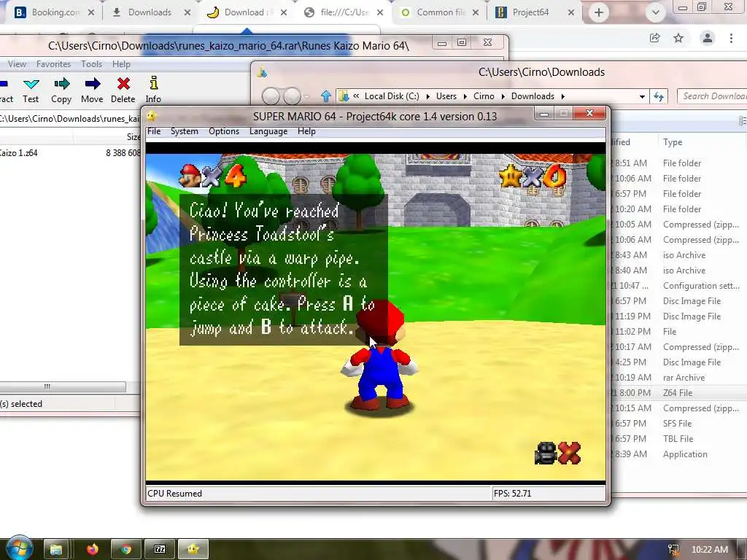Select the SFS File row in Explorer
Viewport: 747px width, 560px height.
[679, 424]
